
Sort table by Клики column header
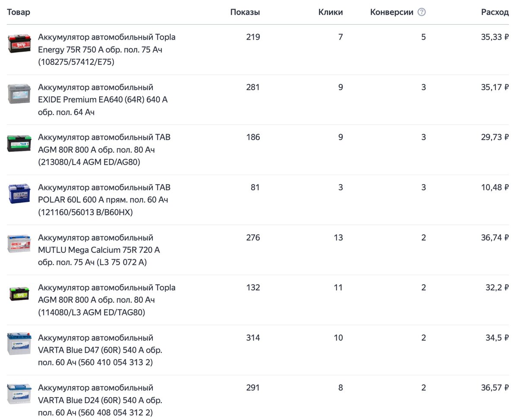pos(331,12)
